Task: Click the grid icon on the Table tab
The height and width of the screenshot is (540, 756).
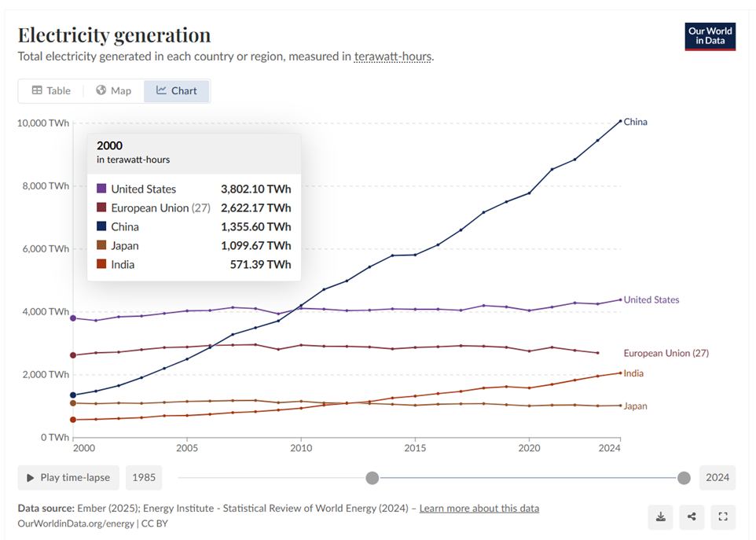Action: point(37,90)
